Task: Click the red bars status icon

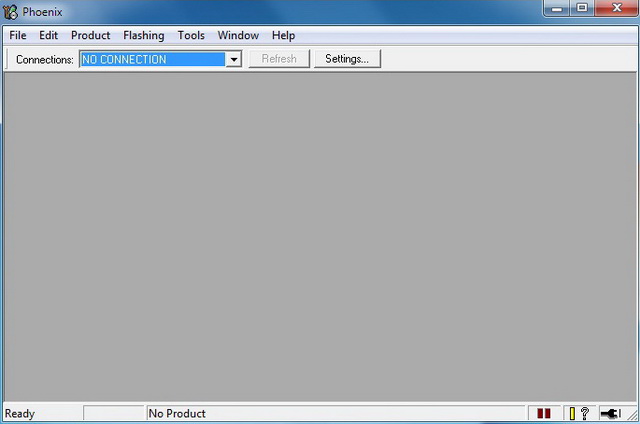Action: (544, 413)
